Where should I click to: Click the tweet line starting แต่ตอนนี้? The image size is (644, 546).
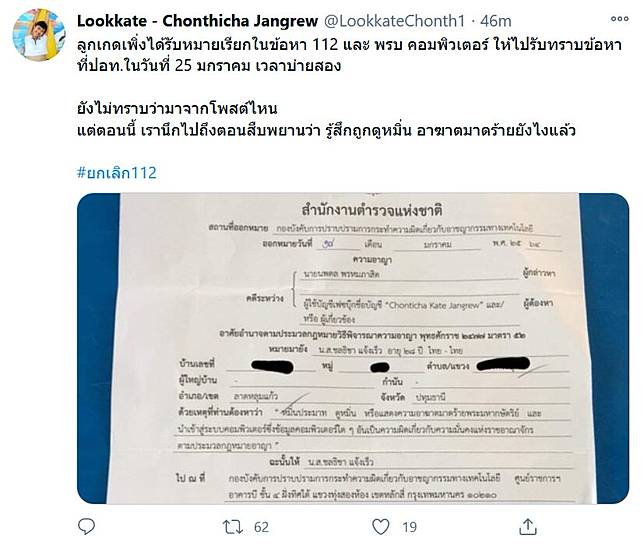pos(327,130)
